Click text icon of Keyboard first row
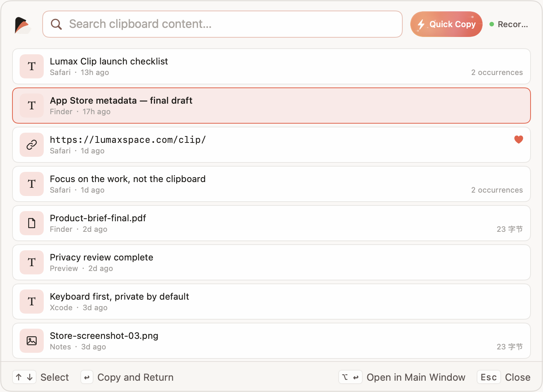 pos(32,302)
